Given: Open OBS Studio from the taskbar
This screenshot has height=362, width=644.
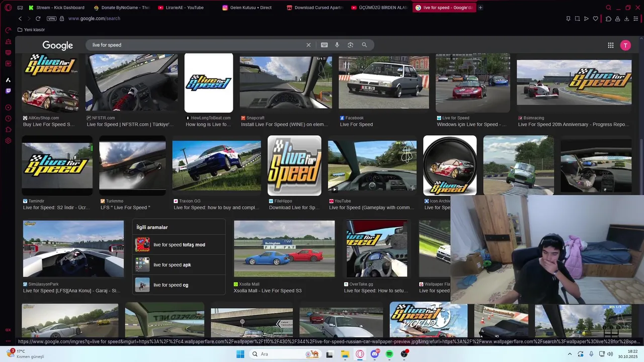Looking at the screenshot, I should pyautogui.click(x=405, y=354).
